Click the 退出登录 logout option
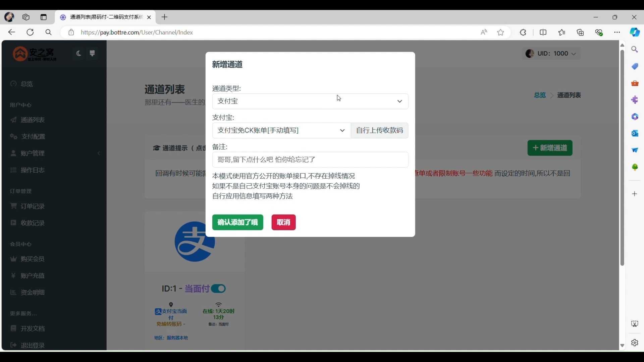644x362 pixels. tap(32, 345)
